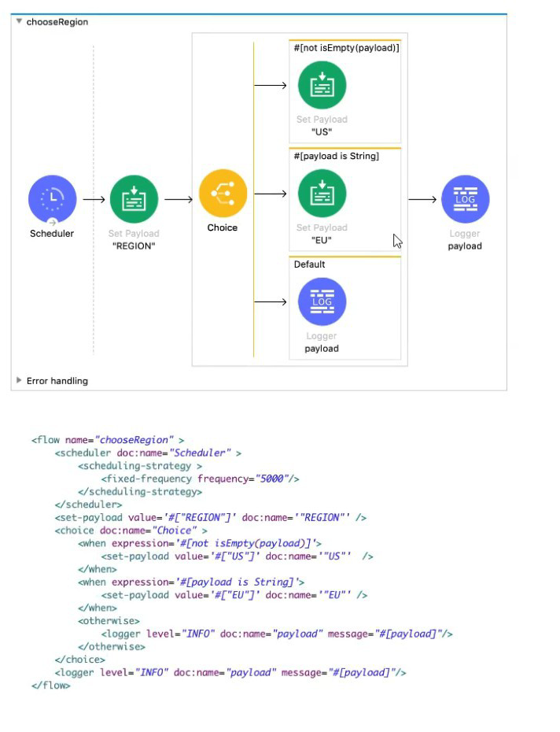Click the opening otherwise tag in XML
The height and width of the screenshot is (732, 560).
tap(109, 621)
